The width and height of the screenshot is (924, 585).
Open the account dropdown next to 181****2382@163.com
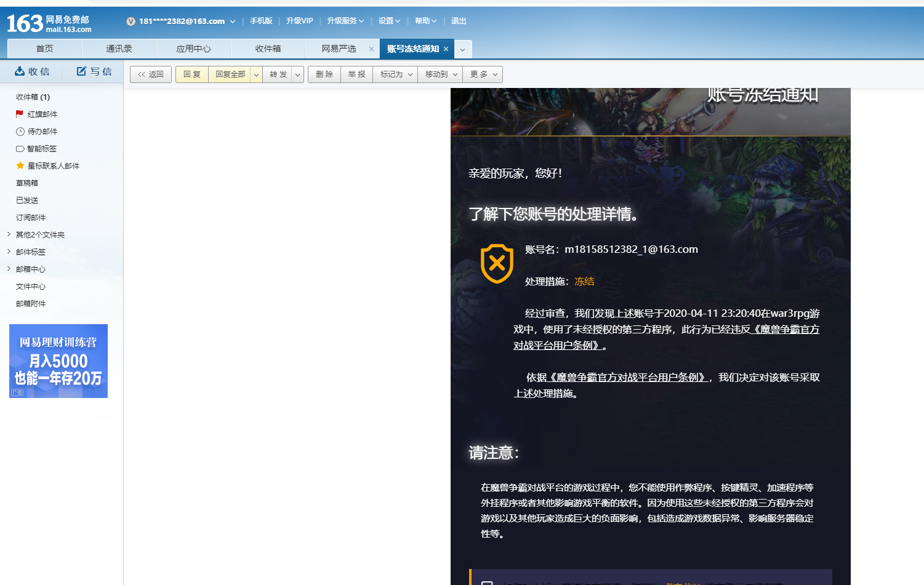pos(233,22)
